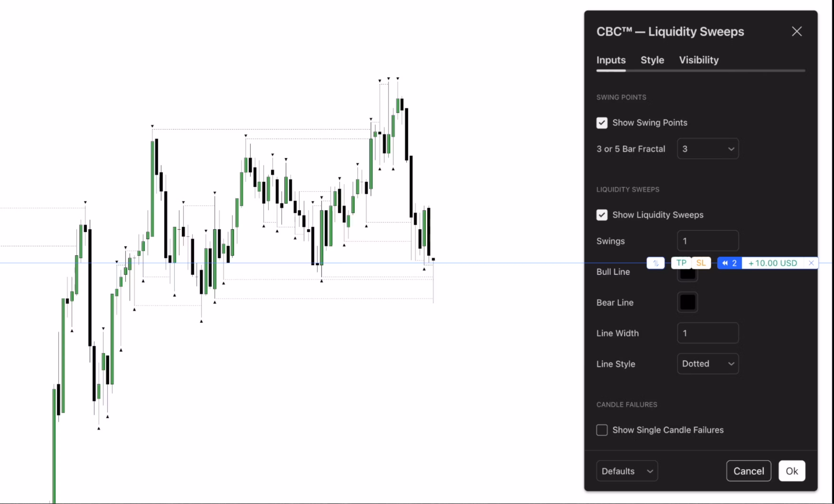The height and width of the screenshot is (504, 834).
Task: Click the last candle's price marker on chart
Action: [433, 259]
